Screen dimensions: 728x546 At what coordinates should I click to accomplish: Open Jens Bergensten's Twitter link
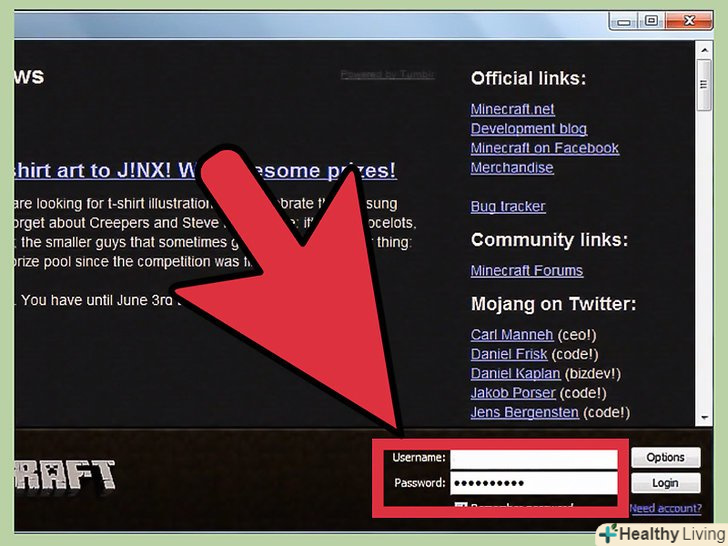(x=525, y=412)
